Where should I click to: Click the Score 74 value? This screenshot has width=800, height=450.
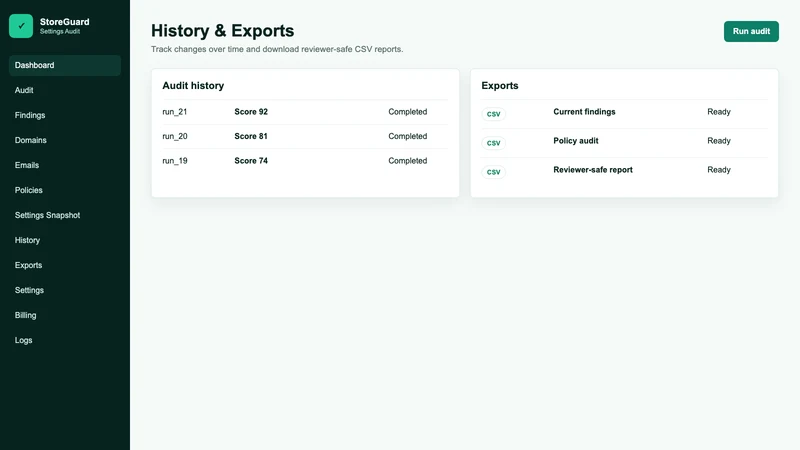[x=251, y=161]
